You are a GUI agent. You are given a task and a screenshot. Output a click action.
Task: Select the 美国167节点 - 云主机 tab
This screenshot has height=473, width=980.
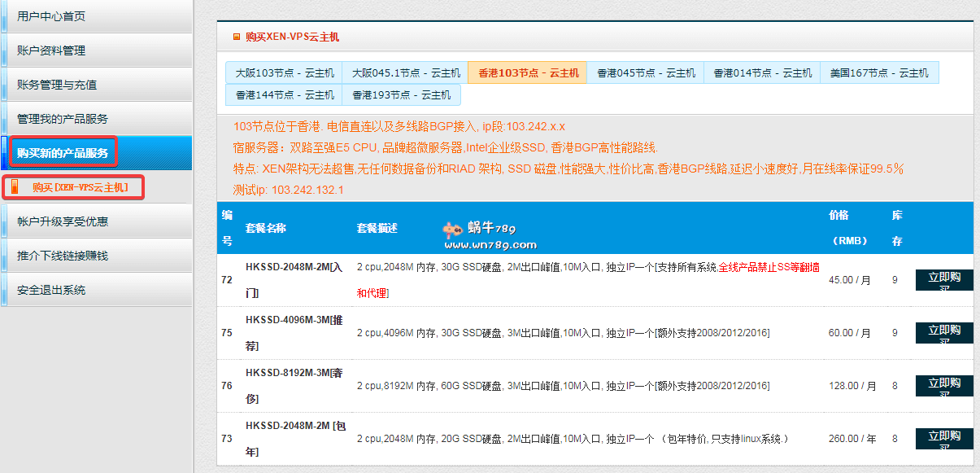pyautogui.click(x=879, y=72)
